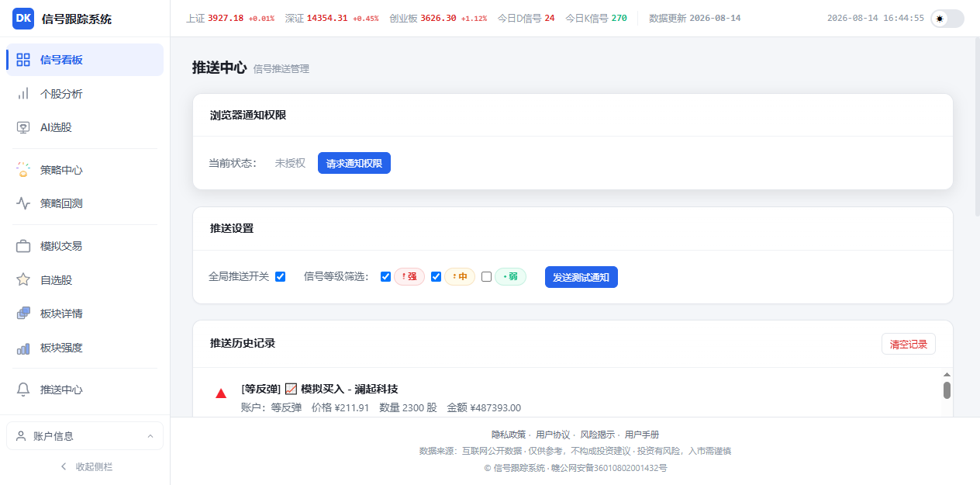This screenshot has height=485, width=980.
Task: Click the main page scrollbar
Action: click(976, 128)
